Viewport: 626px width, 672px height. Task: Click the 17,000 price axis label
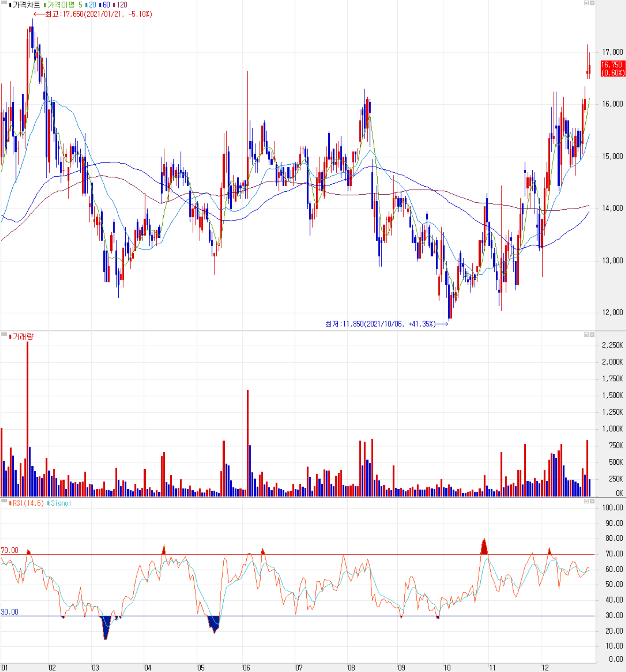pos(613,52)
